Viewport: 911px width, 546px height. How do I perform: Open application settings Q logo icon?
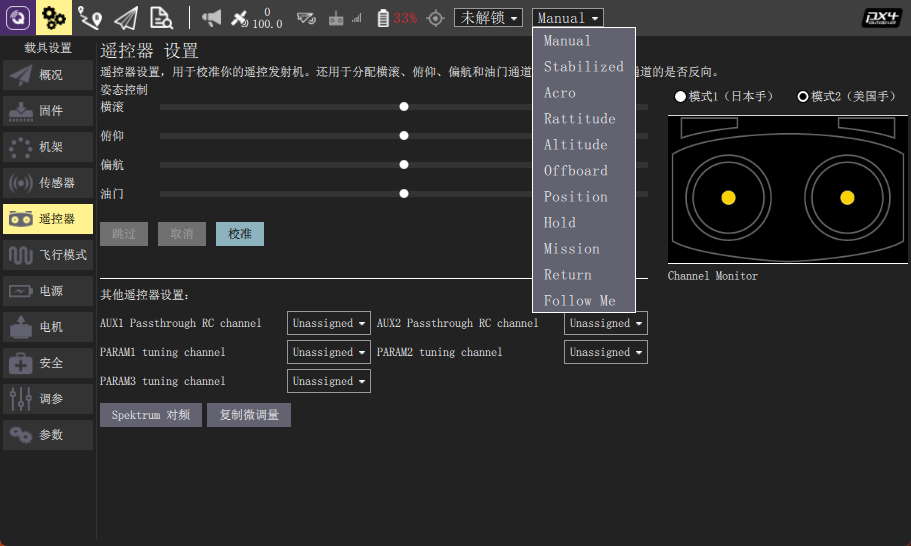tap(18, 17)
